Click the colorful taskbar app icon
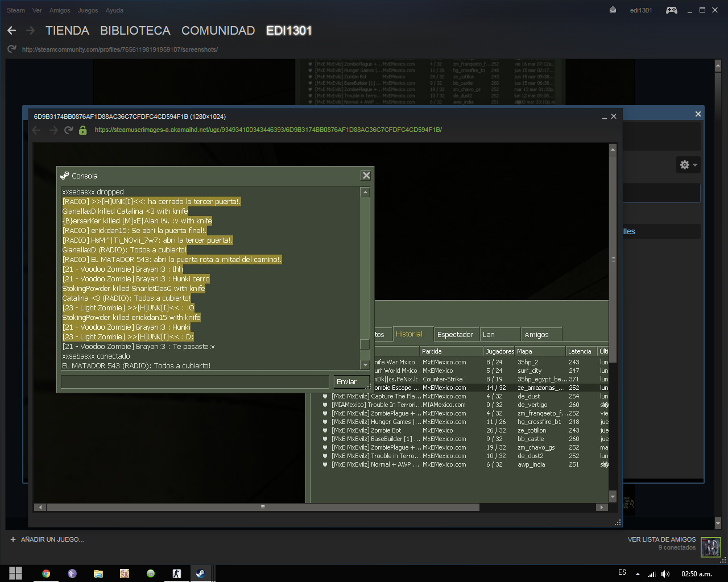This screenshot has width=728, height=582. [125, 573]
